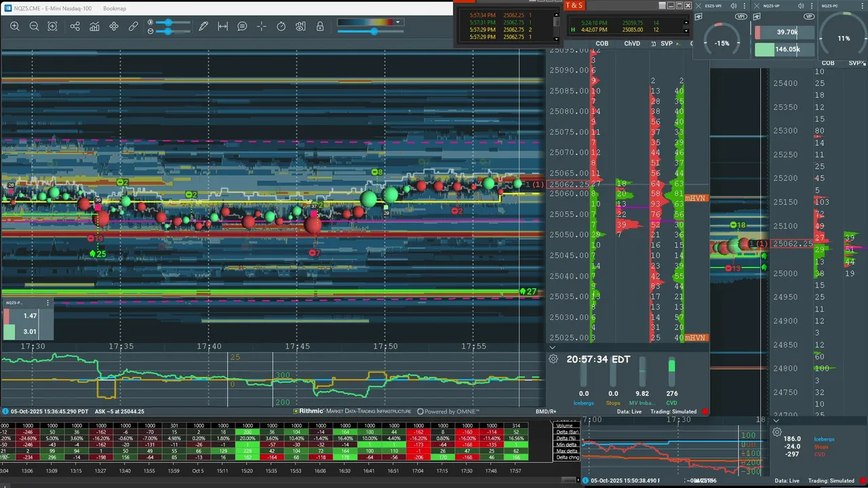Click the info icon beside 15:36:45 timestamp

(6, 411)
